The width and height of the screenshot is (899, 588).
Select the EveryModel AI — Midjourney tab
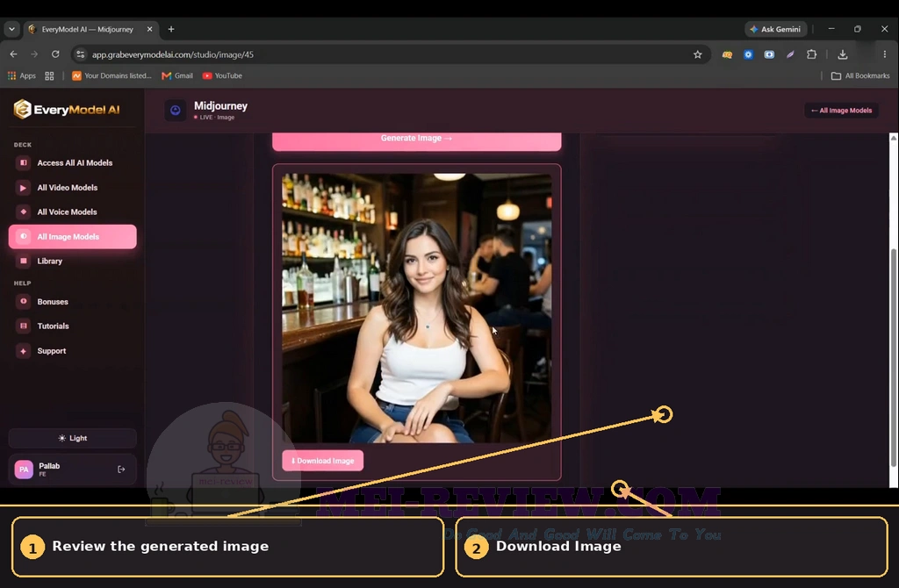pyautogui.click(x=91, y=29)
